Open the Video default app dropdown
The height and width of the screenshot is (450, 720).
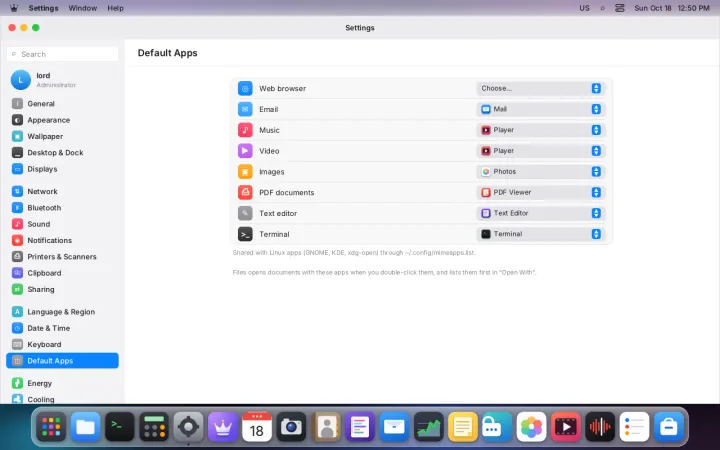pyautogui.click(x=540, y=151)
